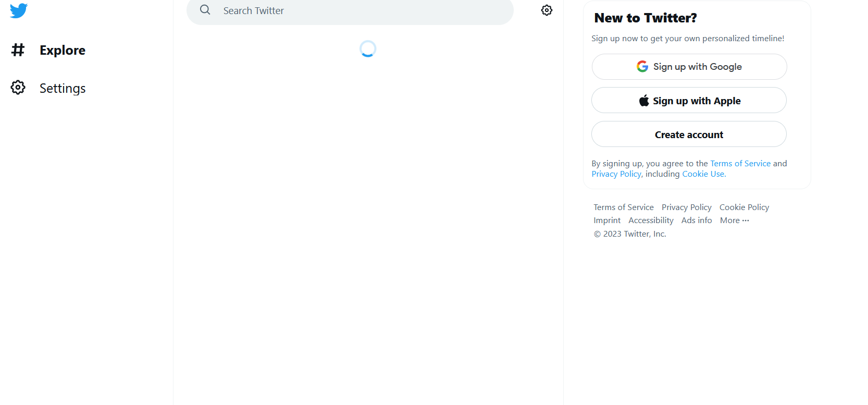Click the Create account button

pos(689,134)
